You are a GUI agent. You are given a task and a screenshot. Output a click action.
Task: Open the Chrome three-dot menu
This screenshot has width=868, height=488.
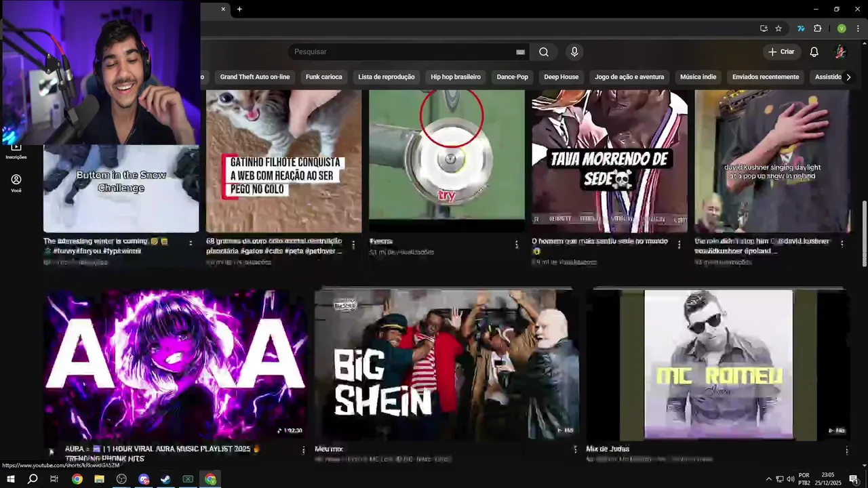tap(858, 28)
